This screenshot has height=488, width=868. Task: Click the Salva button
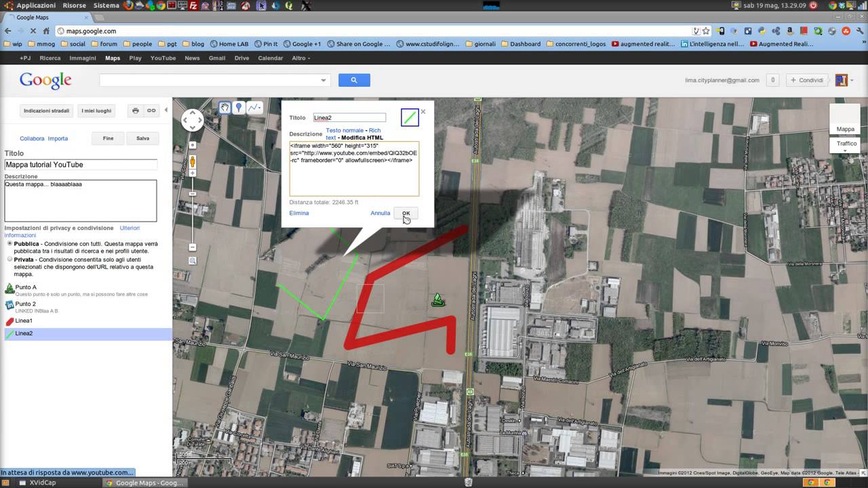142,138
